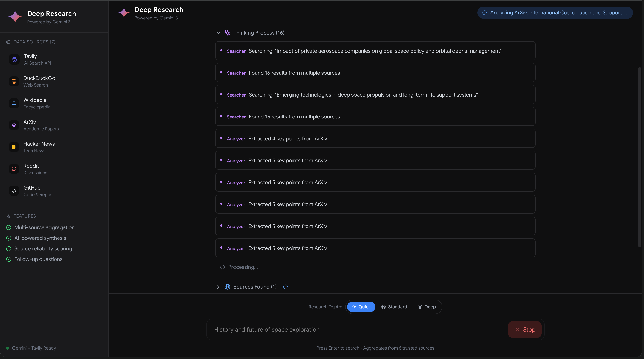Click the Wikipedia book icon
This screenshot has height=359, width=644.
[14, 103]
